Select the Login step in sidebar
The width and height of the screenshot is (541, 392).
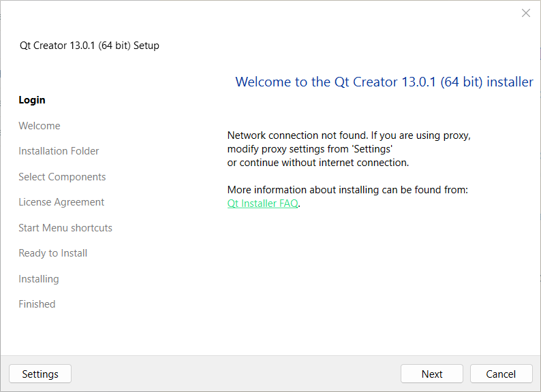point(32,100)
